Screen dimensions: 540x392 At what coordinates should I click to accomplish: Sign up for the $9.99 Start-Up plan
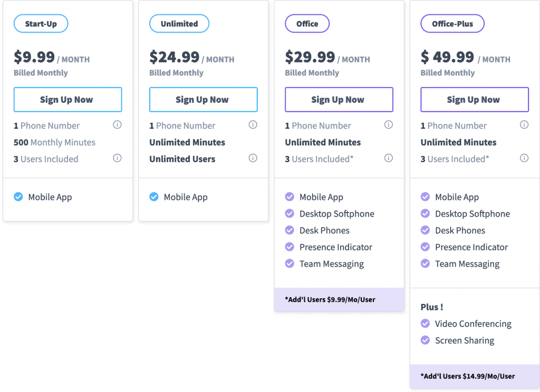67,100
